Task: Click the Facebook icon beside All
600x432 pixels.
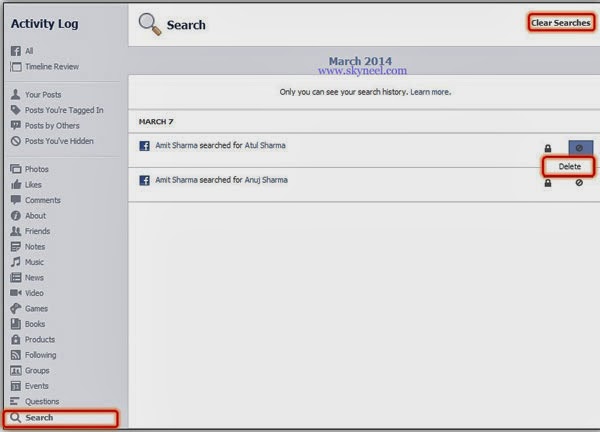Action: pos(16,51)
